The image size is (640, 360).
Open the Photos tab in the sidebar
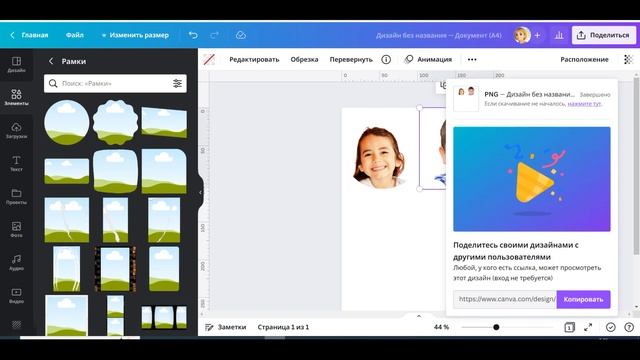click(x=16, y=230)
